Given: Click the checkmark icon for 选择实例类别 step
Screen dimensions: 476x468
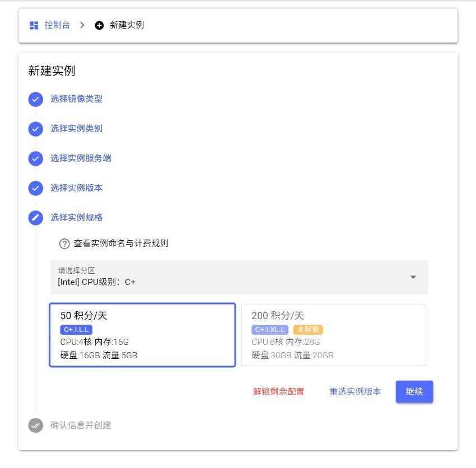Looking at the screenshot, I should (x=35, y=129).
